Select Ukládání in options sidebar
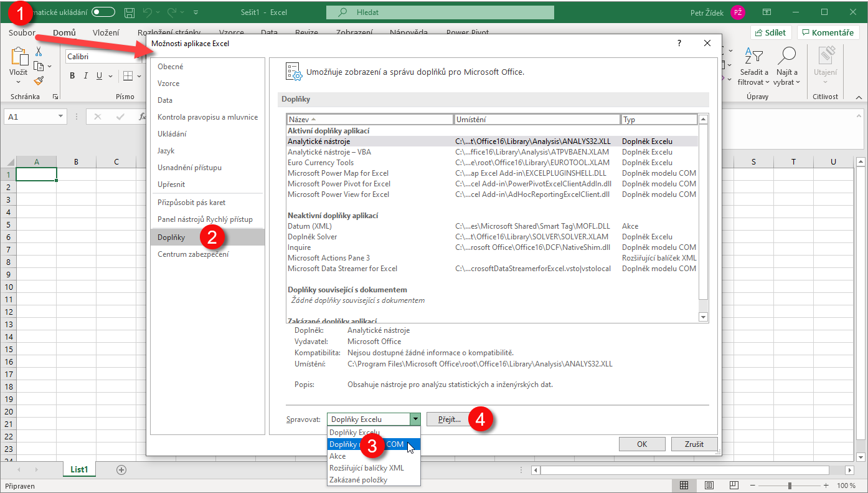 [207, 134]
